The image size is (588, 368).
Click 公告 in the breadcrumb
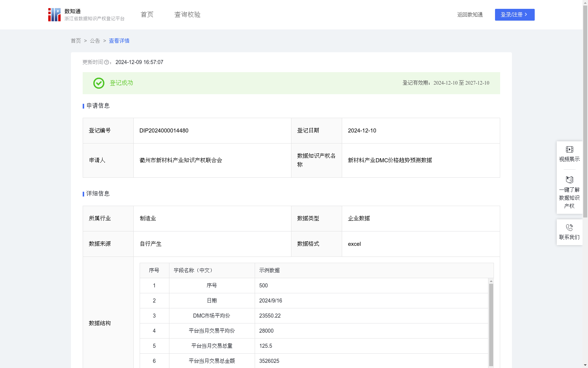(x=95, y=41)
